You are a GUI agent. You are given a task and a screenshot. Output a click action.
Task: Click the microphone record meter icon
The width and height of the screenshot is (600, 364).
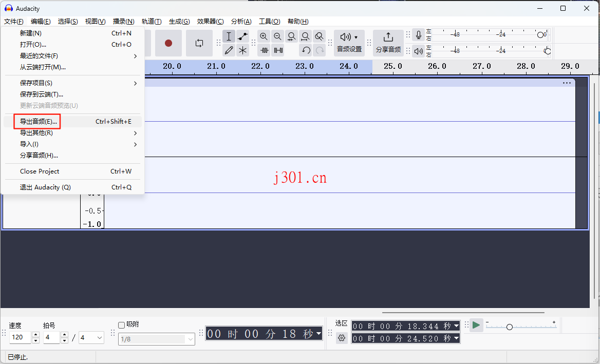(419, 35)
